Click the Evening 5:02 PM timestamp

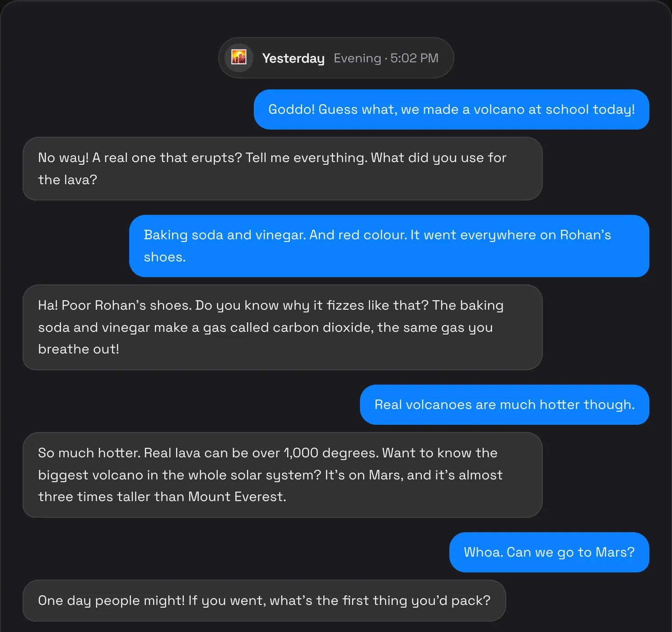[x=386, y=58]
